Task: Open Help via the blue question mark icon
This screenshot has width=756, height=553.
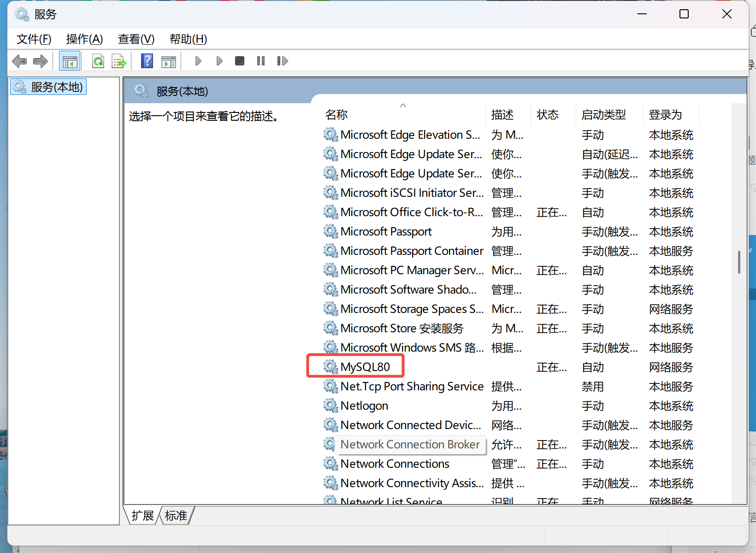Action: [147, 61]
